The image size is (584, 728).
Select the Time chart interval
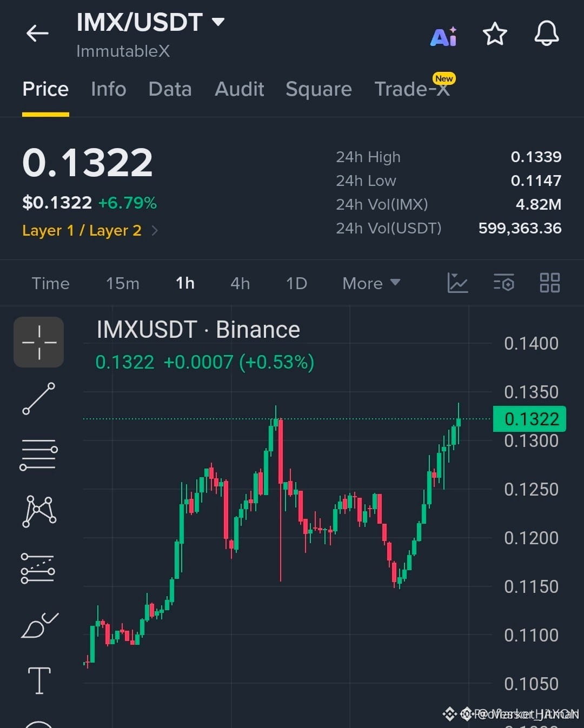tap(50, 283)
